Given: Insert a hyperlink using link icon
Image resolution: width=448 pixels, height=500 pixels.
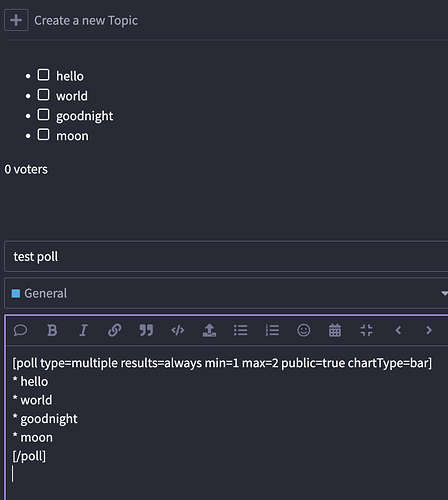Looking at the screenshot, I should click(x=114, y=330).
